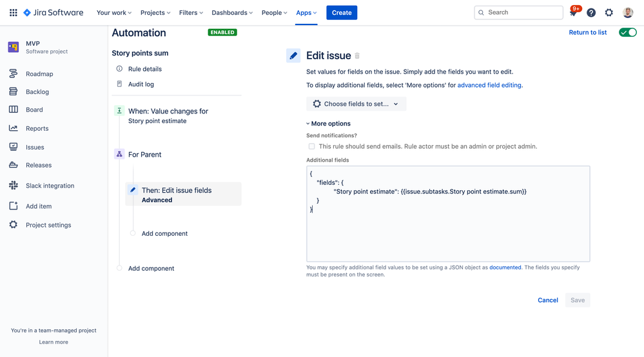Click the Reports chart icon
The height and width of the screenshot is (357, 644).
pyautogui.click(x=13, y=128)
